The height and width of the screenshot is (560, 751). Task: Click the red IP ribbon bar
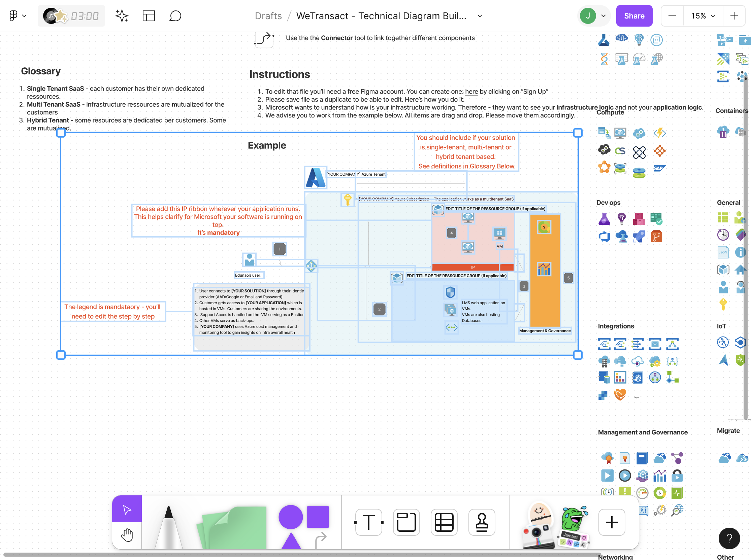coord(472,268)
